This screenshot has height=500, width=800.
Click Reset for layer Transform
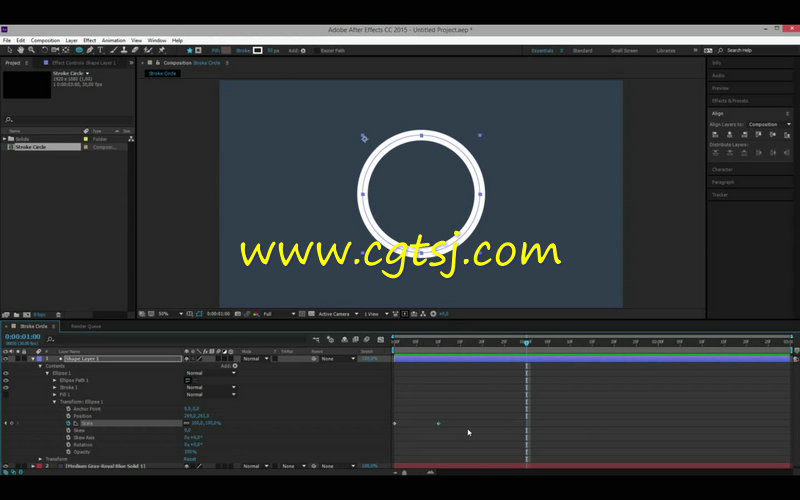[x=189, y=459]
